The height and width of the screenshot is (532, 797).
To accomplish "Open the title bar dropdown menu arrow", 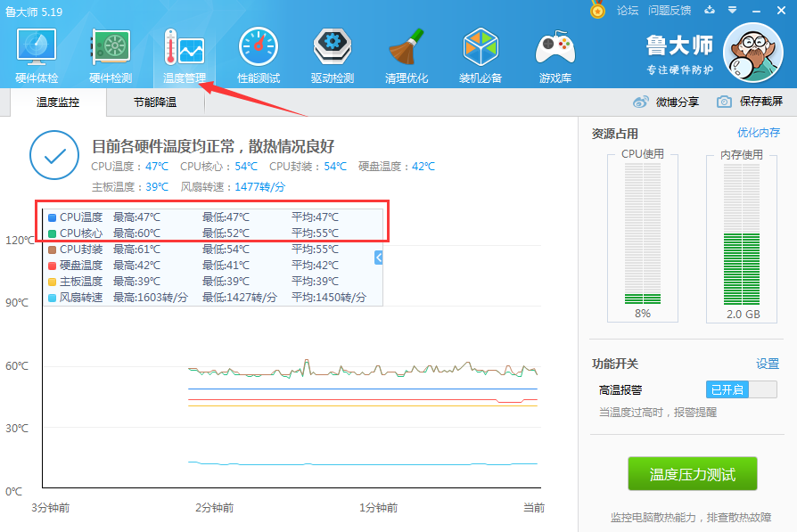I will point(733,10).
